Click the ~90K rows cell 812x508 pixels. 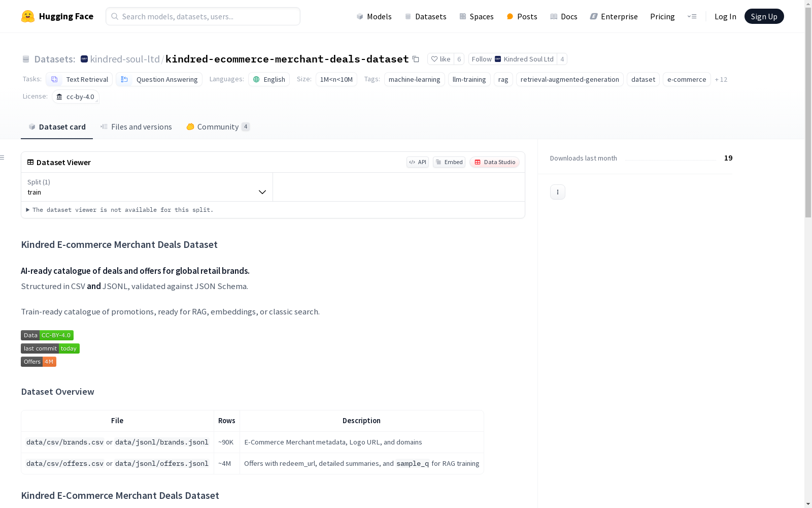(226, 442)
